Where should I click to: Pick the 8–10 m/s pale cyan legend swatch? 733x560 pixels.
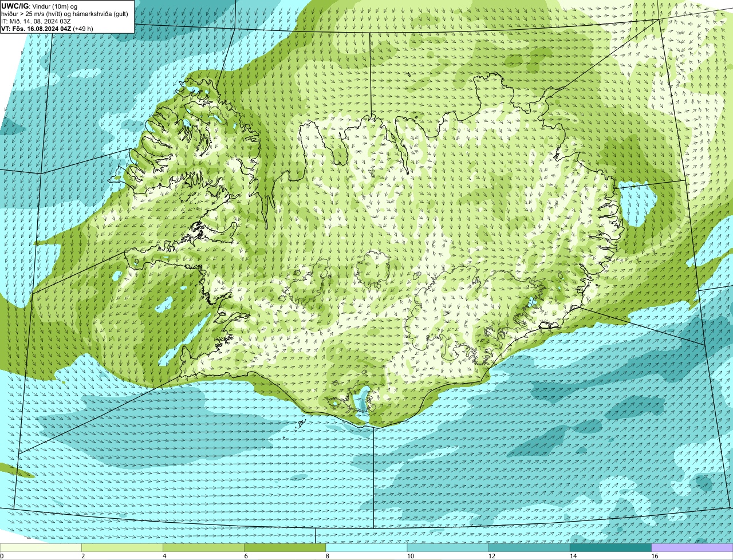point(366,548)
